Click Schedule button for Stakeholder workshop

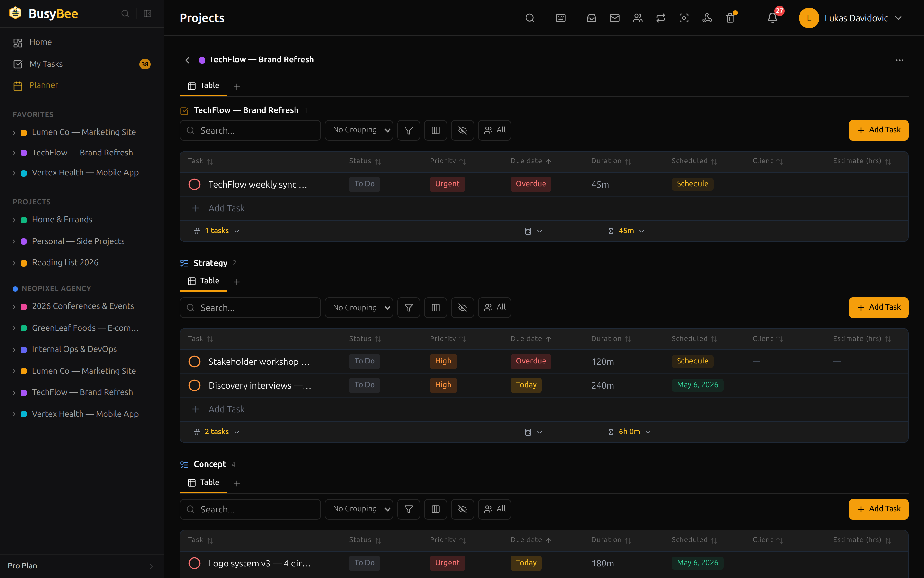coord(692,361)
